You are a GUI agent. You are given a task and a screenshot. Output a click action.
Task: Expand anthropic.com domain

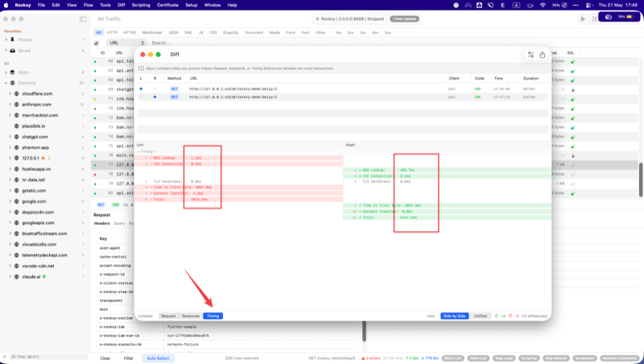click(x=10, y=105)
